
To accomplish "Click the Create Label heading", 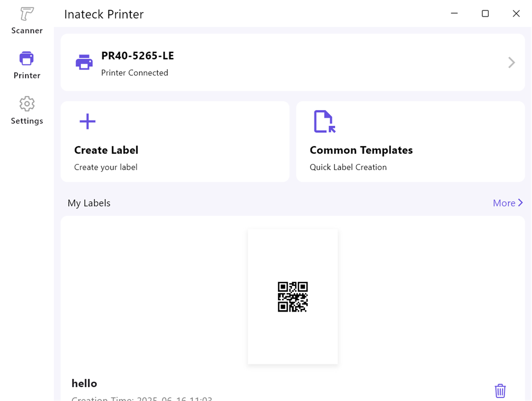I will (106, 150).
